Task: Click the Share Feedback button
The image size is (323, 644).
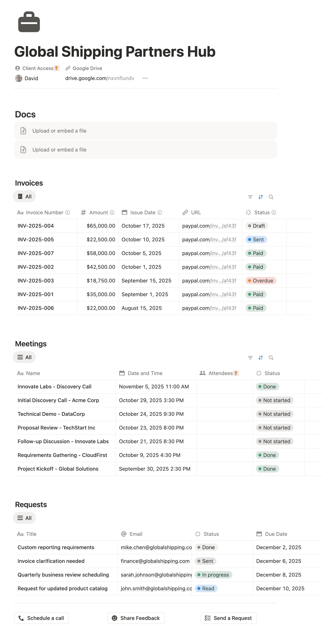Action: [136, 618]
